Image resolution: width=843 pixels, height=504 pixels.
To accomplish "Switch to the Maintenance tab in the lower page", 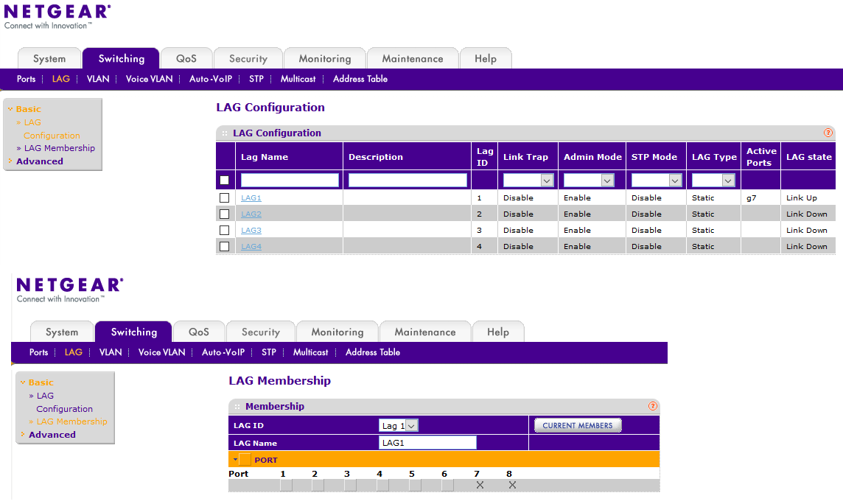I will [x=424, y=332].
